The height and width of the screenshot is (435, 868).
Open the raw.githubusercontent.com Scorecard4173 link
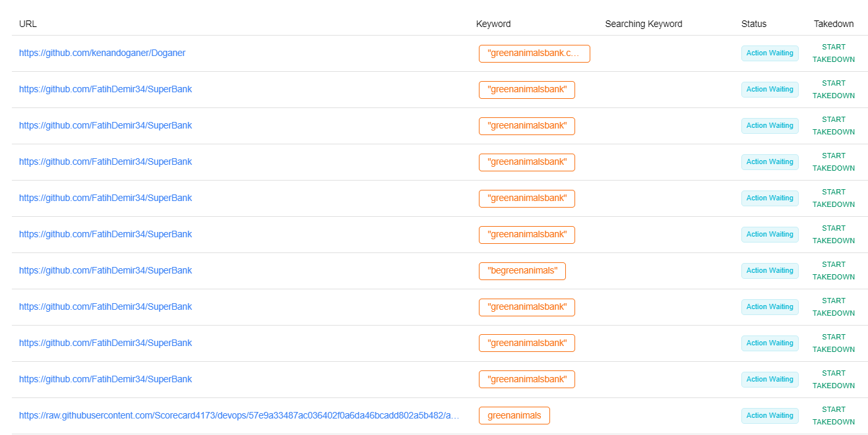(239, 415)
